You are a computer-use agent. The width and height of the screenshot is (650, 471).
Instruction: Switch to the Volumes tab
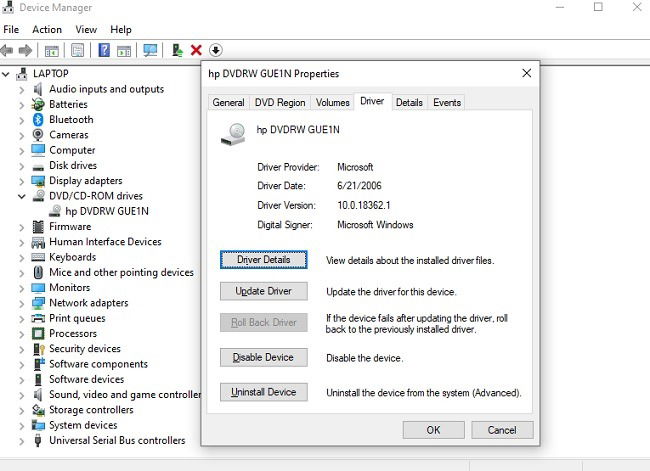332,102
